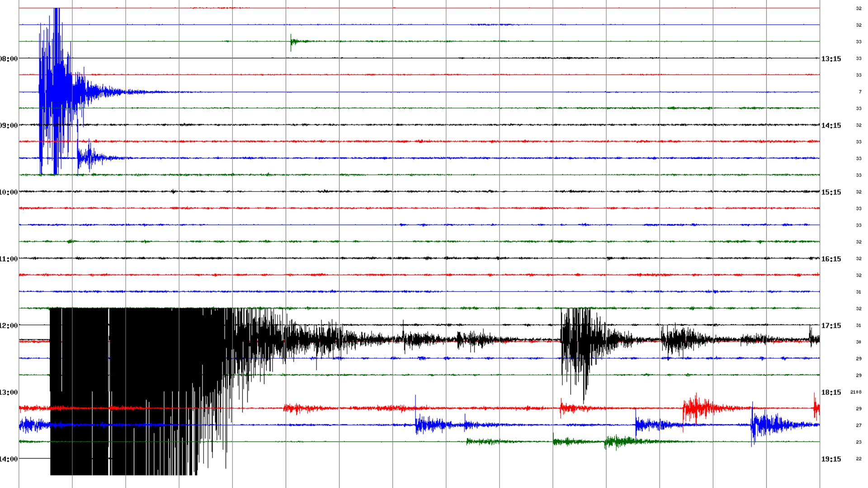The height and width of the screenshot is (488, 868).
Task: Click the 15:15 time label
Action: (x=831, y=192)
